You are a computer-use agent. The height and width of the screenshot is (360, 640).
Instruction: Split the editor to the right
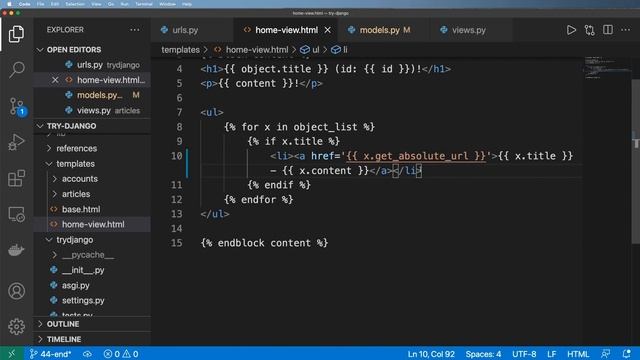[608, 30]
